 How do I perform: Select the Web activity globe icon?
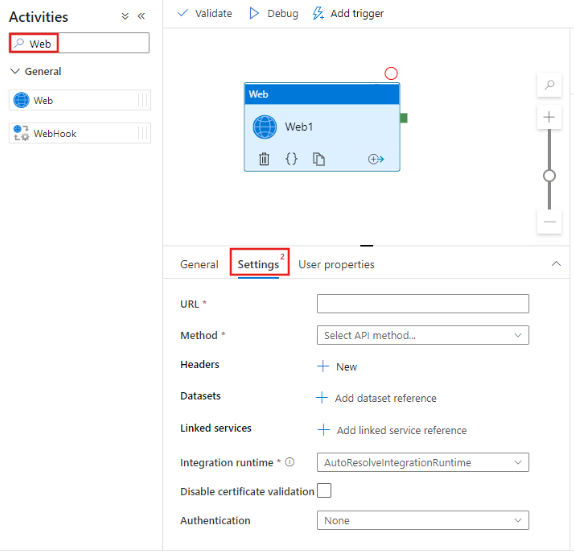[x=21, y=100]
